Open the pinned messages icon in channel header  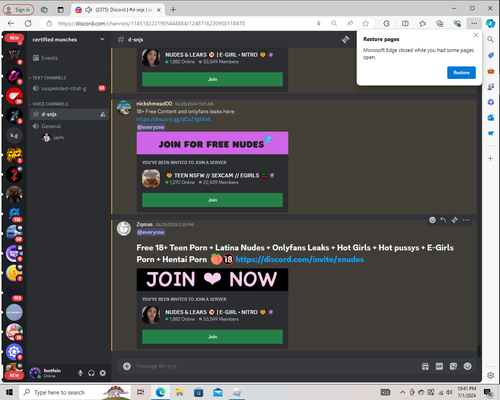tap(345, 40)
